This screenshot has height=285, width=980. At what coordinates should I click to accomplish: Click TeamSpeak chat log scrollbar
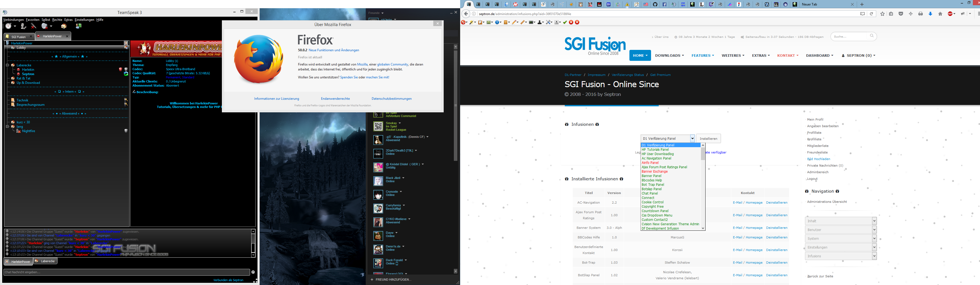[x=253, y=243]
